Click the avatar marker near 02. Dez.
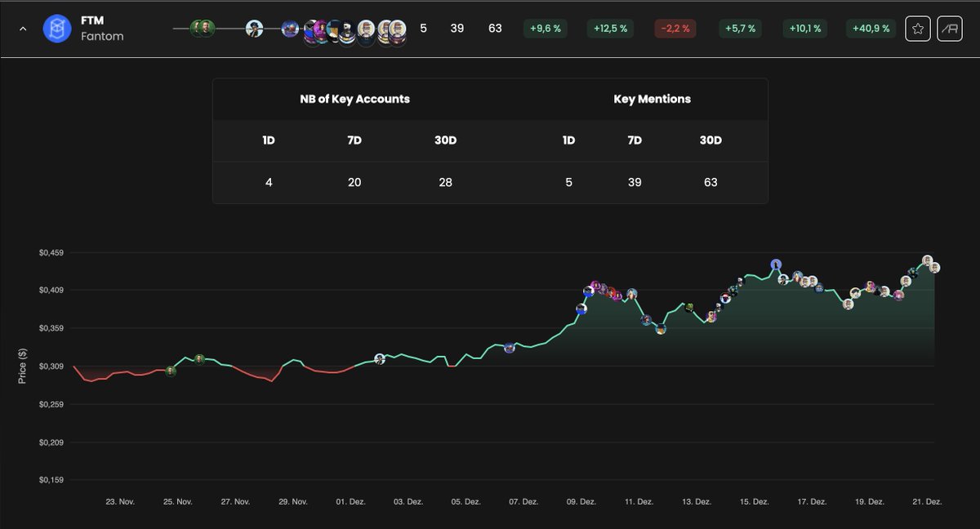980x529 pixels. click(x=380, y=359)
